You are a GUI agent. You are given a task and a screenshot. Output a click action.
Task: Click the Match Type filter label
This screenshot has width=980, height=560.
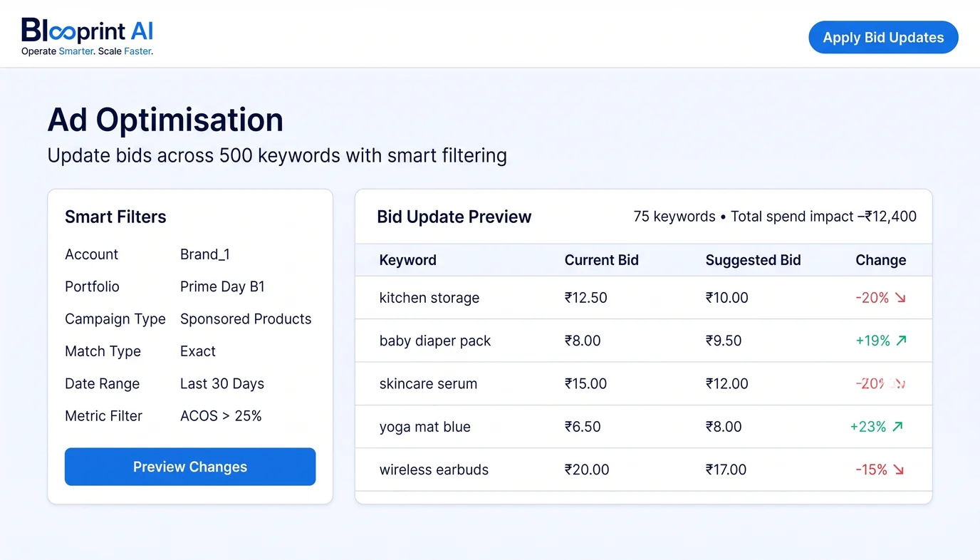pos(103,351)
